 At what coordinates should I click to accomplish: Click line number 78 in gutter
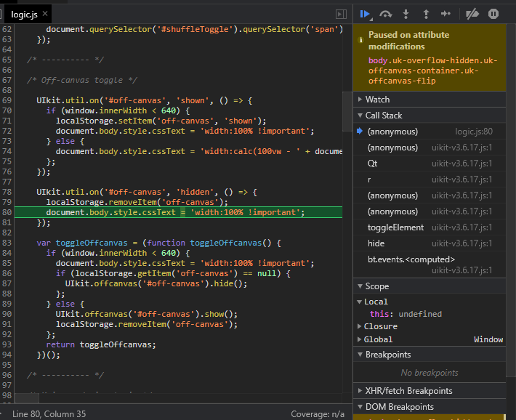pos(7,192)
